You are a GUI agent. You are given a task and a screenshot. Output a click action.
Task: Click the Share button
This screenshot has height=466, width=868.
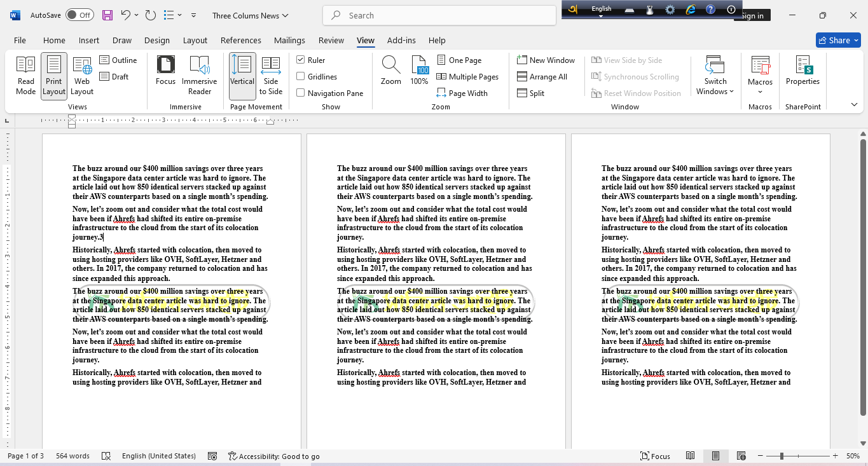[x=837, y=39]
